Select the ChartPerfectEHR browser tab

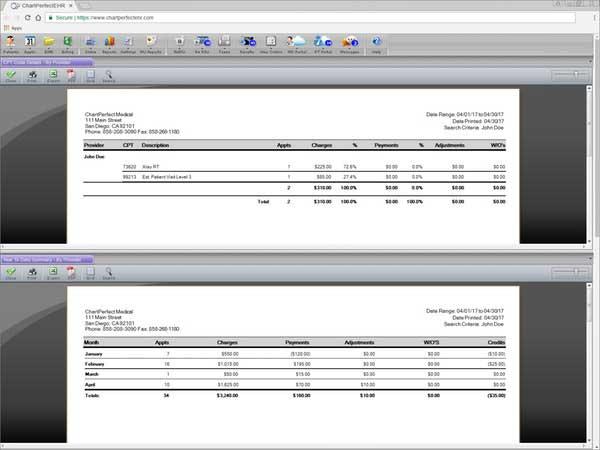(42, 6)
